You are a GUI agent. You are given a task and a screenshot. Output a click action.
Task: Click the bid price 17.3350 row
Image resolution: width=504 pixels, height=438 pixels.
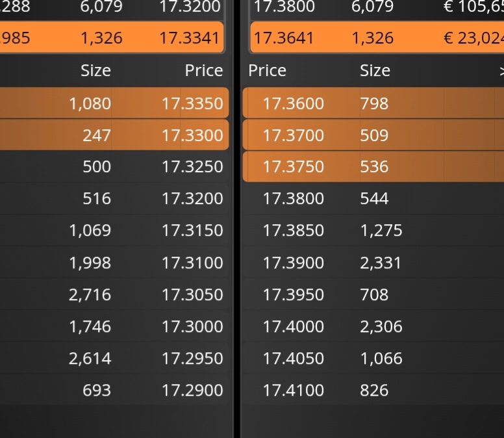[192, 103]
